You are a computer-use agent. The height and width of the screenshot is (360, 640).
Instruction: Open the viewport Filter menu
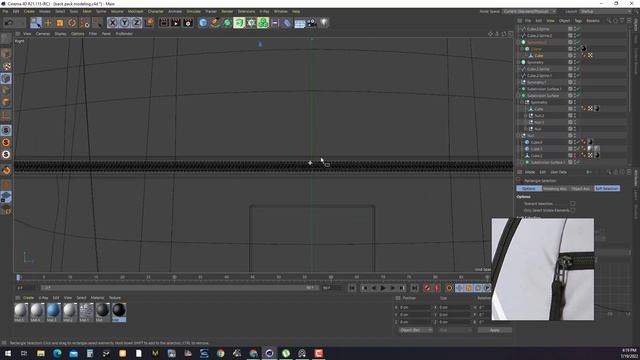(93, 34)
